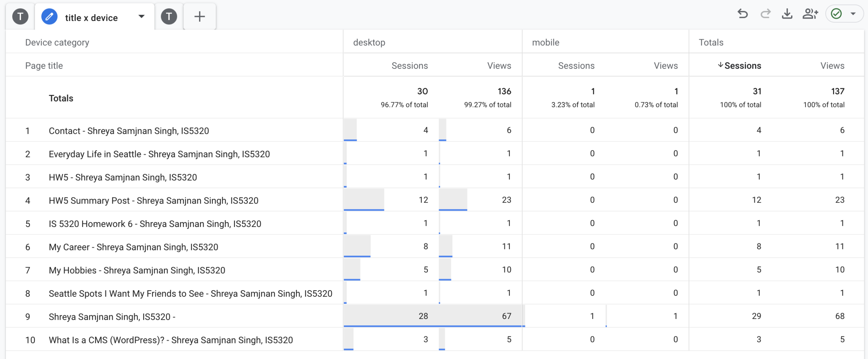Click the undo arrow icon
This screenshot has width=868, height=359.
point(743,14)
